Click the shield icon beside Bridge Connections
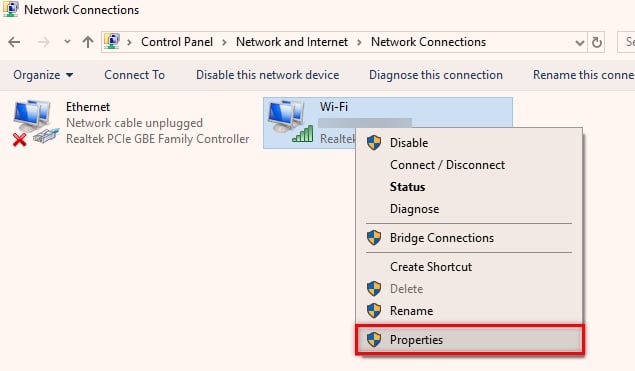This screenshot has width=635, height=371. pos(374,238)
